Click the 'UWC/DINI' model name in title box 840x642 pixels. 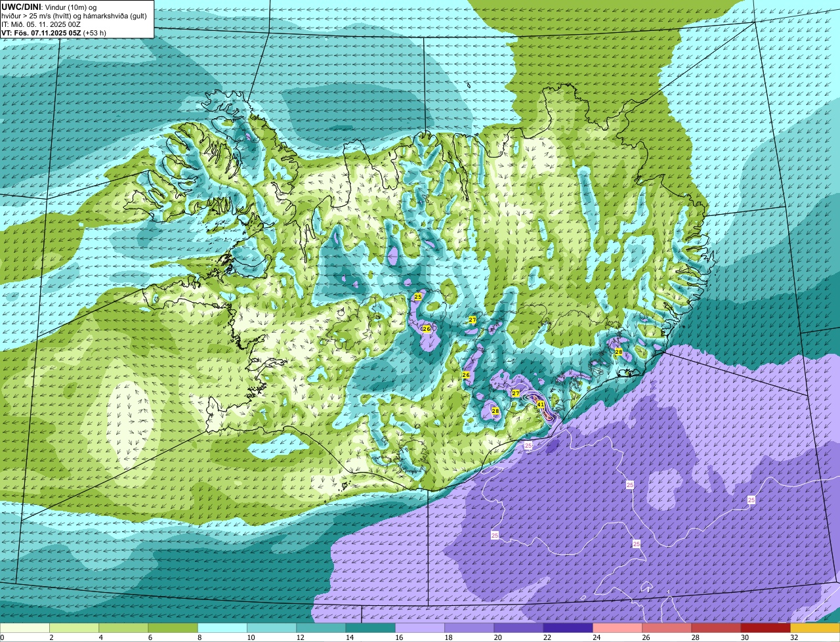[21, 7]
